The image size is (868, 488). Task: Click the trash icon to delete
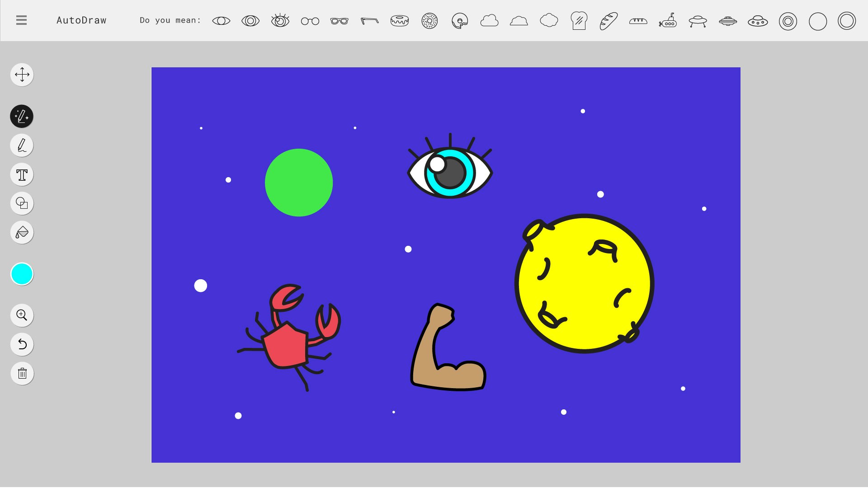coord(22,373)
